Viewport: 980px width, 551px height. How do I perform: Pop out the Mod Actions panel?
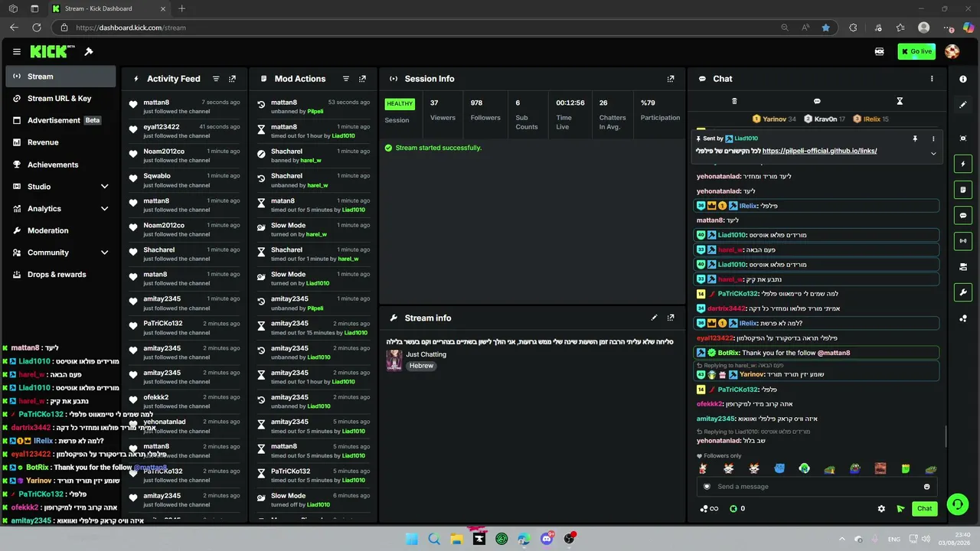tap(363, 79)
